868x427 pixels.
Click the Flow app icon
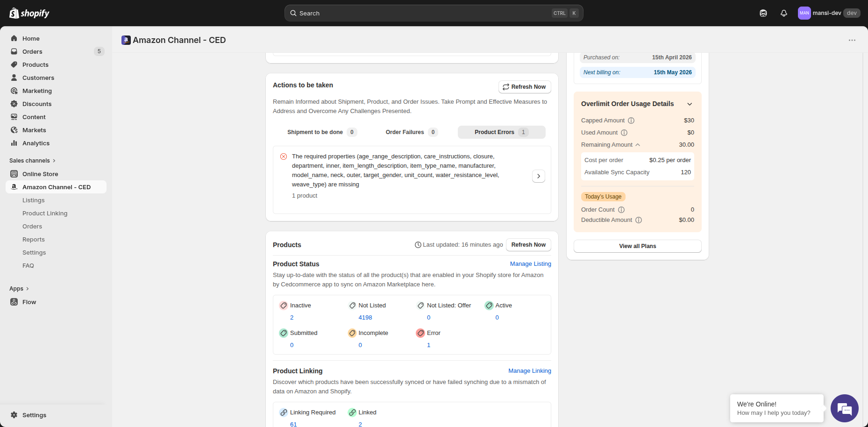tap(14, 302)
